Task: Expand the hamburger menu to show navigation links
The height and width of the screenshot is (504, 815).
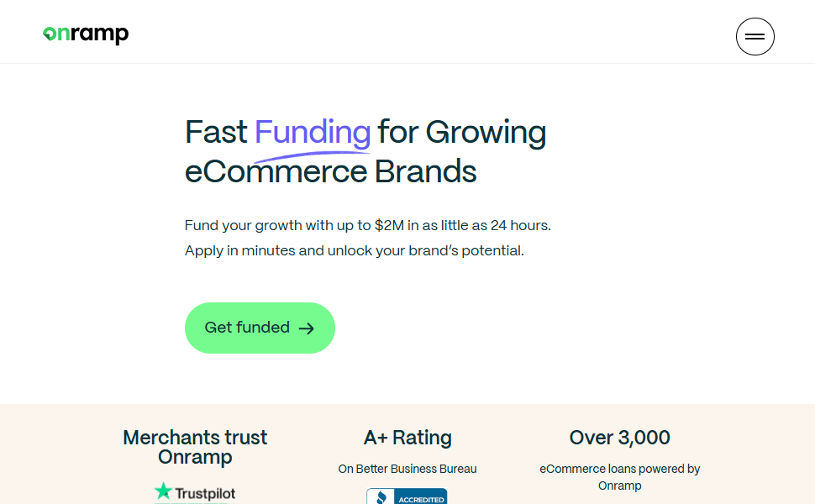Action: point(755,36)
